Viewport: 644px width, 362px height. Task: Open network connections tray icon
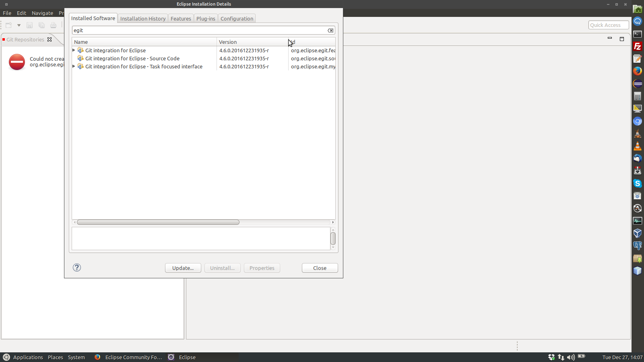[561, 357]
